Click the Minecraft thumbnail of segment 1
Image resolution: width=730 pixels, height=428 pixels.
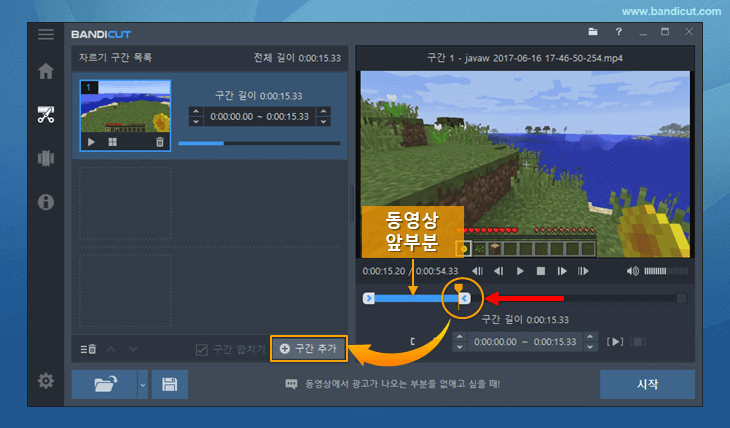pyautogui.click(x=125, y=107)
